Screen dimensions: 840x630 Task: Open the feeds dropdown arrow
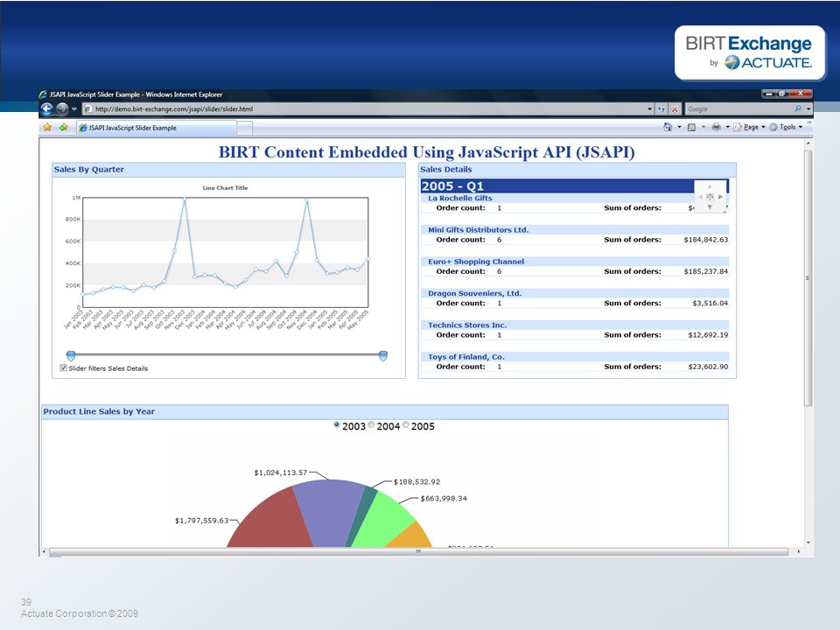click(x=703, y=127)
